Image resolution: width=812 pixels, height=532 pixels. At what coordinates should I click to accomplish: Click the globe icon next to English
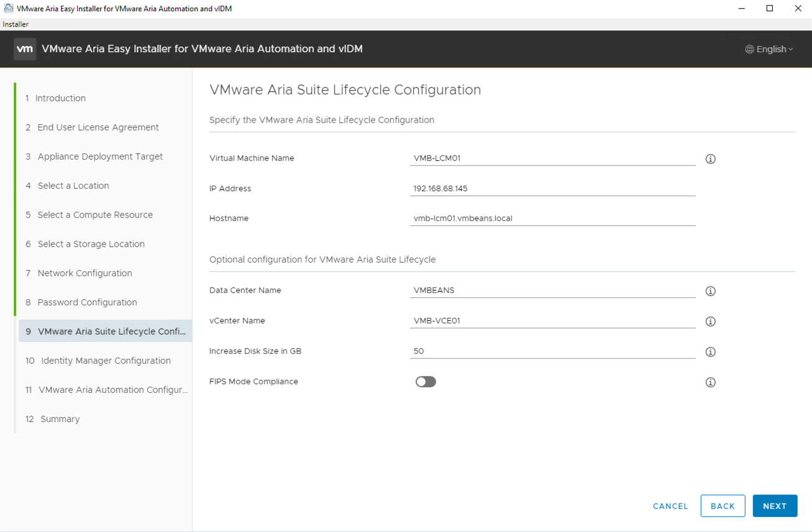tap(749, 49)
